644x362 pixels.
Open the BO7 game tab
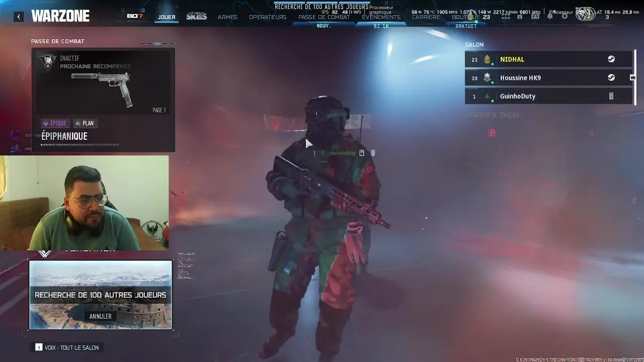tap(135, 16)
